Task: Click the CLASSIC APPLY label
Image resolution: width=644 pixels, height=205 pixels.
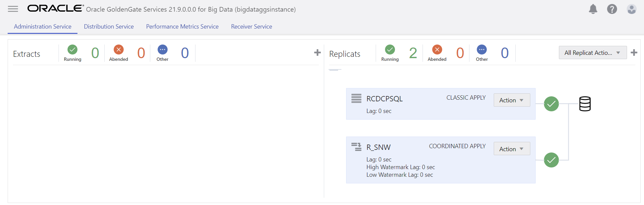Action: point(466,98)
